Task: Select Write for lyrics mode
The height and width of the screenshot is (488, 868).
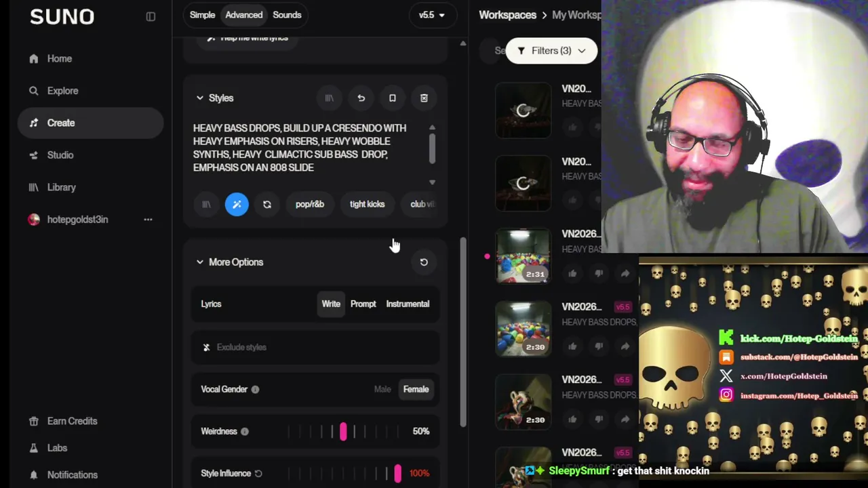Action: coord(331,304)
